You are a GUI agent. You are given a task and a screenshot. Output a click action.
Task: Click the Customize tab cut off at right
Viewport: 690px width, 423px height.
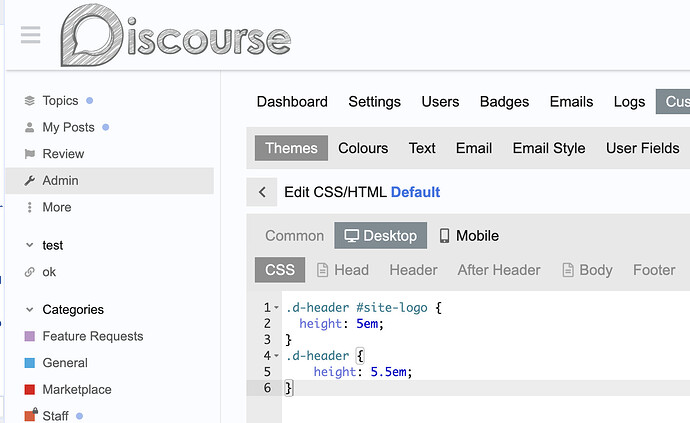pos(673,102)
